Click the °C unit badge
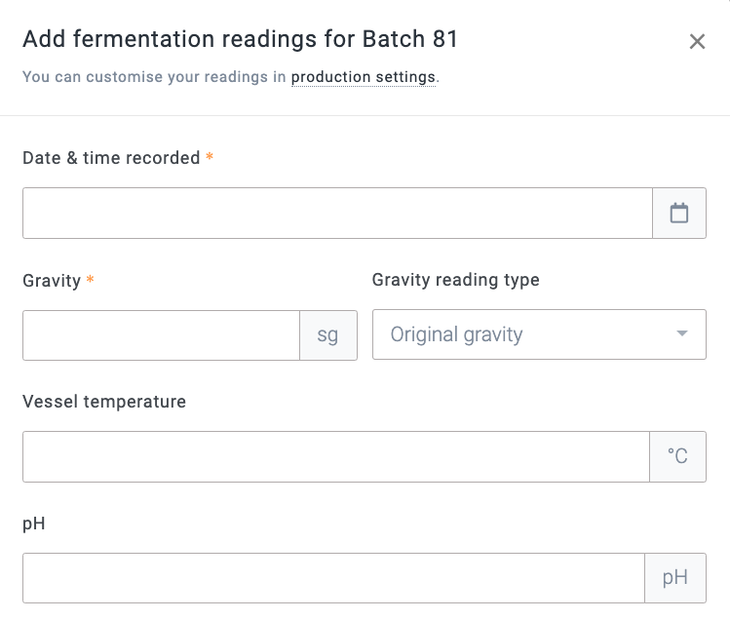730x625 pixels. (x=678, y=457)
